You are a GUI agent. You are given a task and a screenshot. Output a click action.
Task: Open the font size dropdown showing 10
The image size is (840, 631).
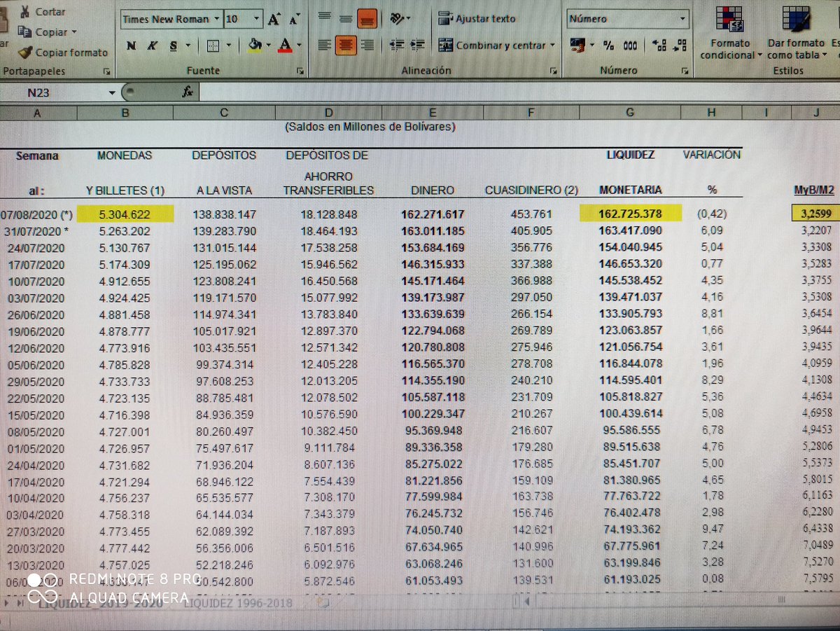click(x=257, y=20)
